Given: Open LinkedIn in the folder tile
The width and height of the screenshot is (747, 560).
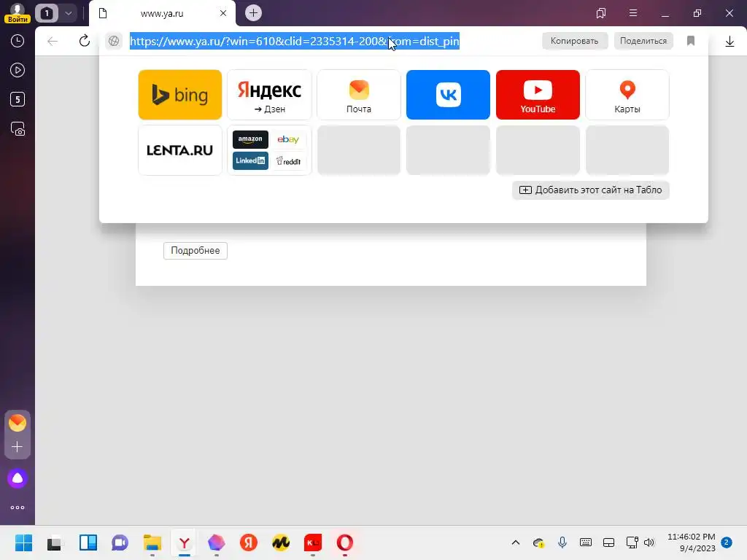Looking at the screenshot, I should click(250, 161).
